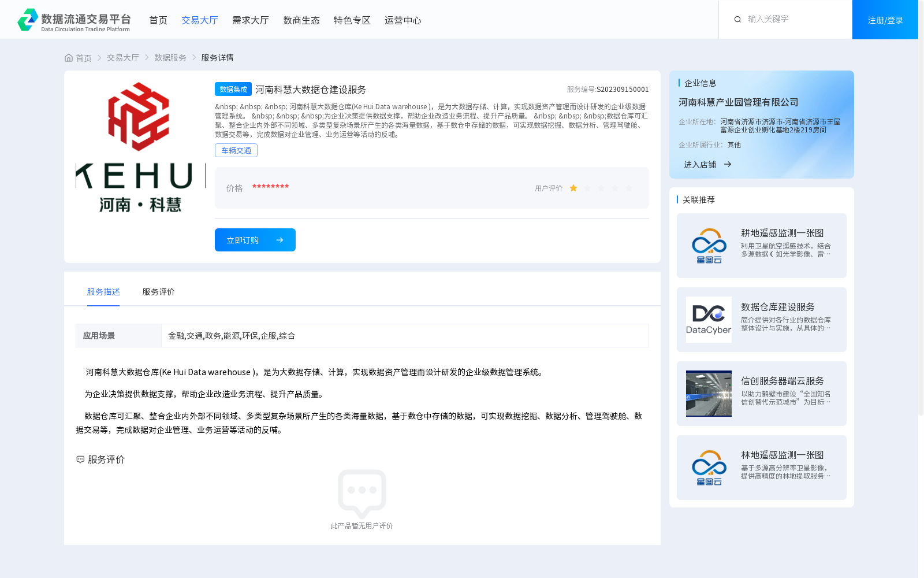Go to 首页 breadcrumb link
The width and height of the screenshot is (924, 578).
tap(84, 58)
